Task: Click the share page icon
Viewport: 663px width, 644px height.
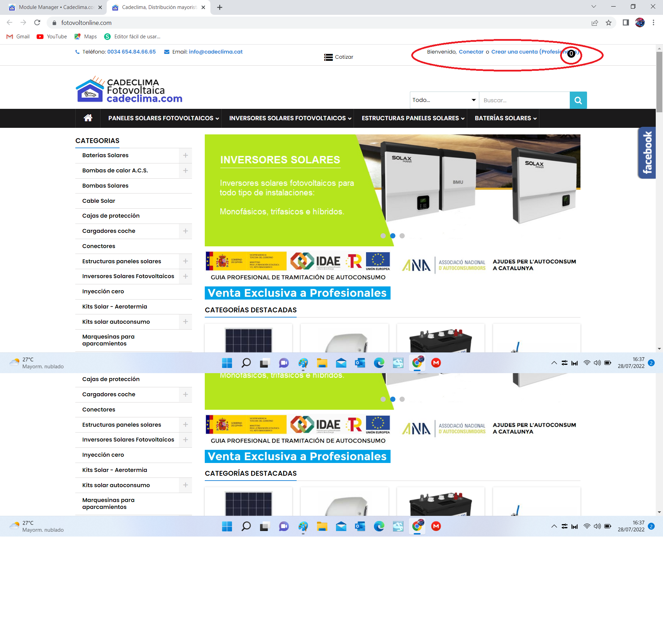Action: (x=595, y=23)
